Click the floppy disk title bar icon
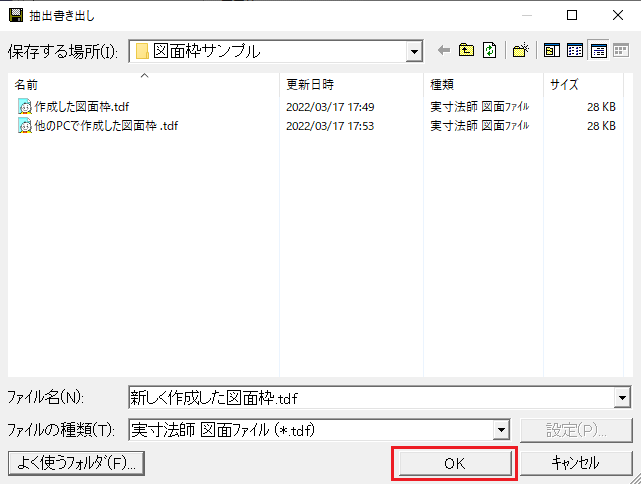This screenshot has height=484, width=641. pos(16,15)
